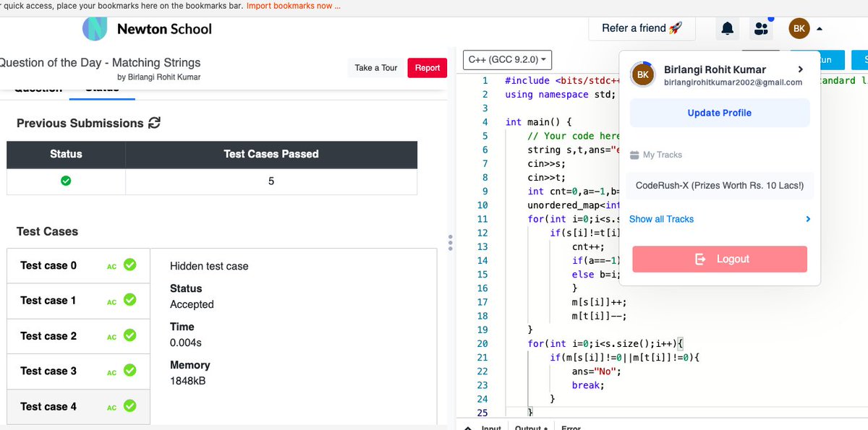Click Update Profile button
The image size is (868, 430).
coord(719,113)
